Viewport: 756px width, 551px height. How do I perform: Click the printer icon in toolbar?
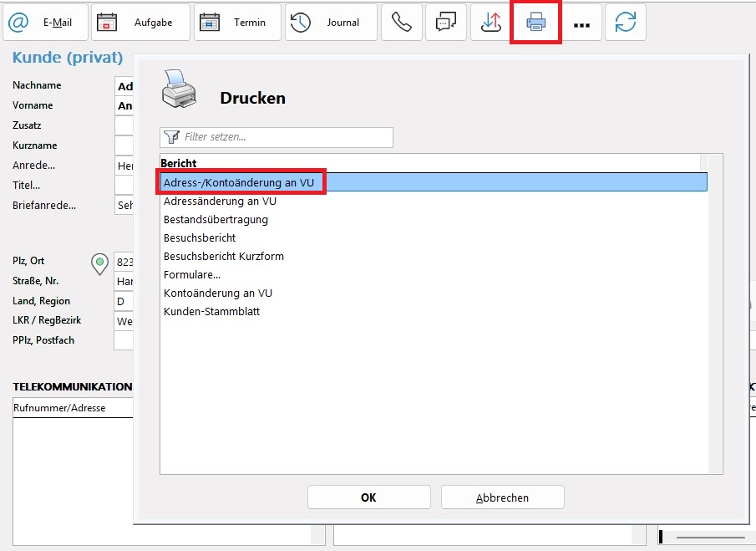click(535, 23)
